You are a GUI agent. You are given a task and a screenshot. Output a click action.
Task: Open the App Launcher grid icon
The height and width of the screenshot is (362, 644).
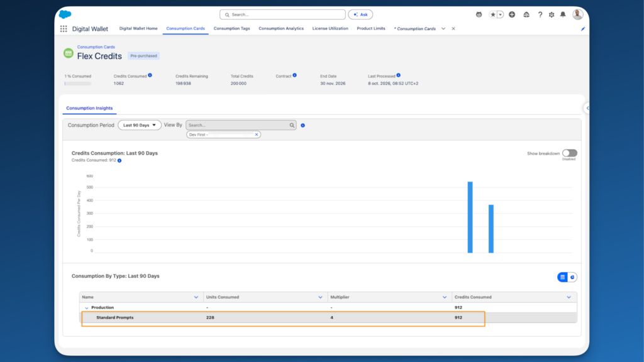coord(64,29)
